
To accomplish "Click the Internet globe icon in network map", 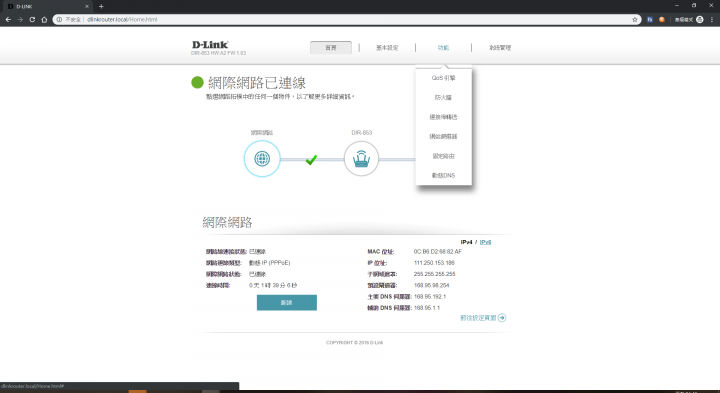I will [x=262, y=159].
